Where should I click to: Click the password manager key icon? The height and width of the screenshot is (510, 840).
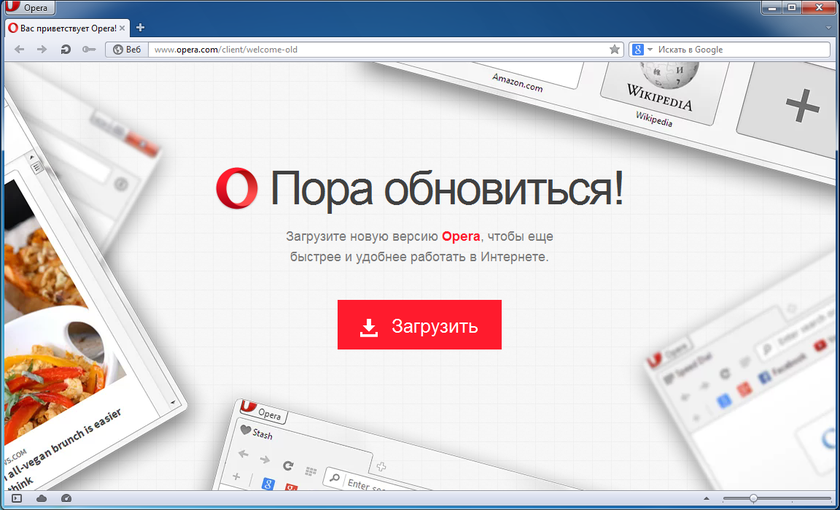(87, 49)
